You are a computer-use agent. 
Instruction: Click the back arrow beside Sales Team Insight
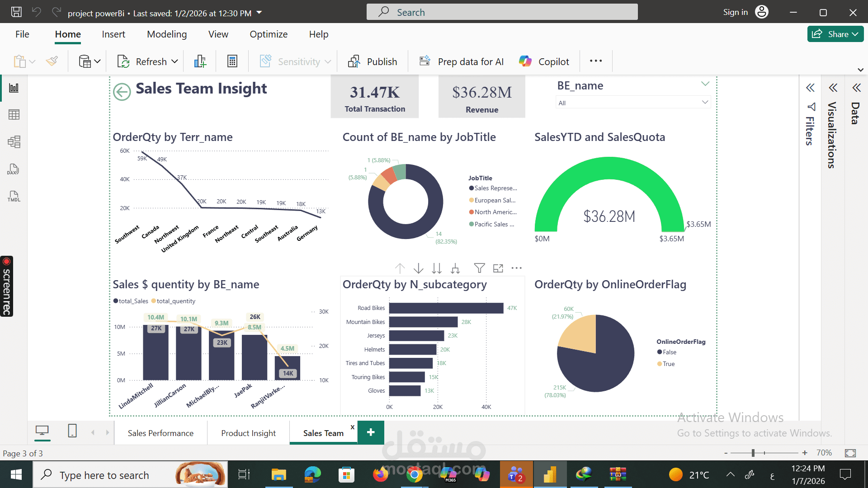tap(122, 92)
